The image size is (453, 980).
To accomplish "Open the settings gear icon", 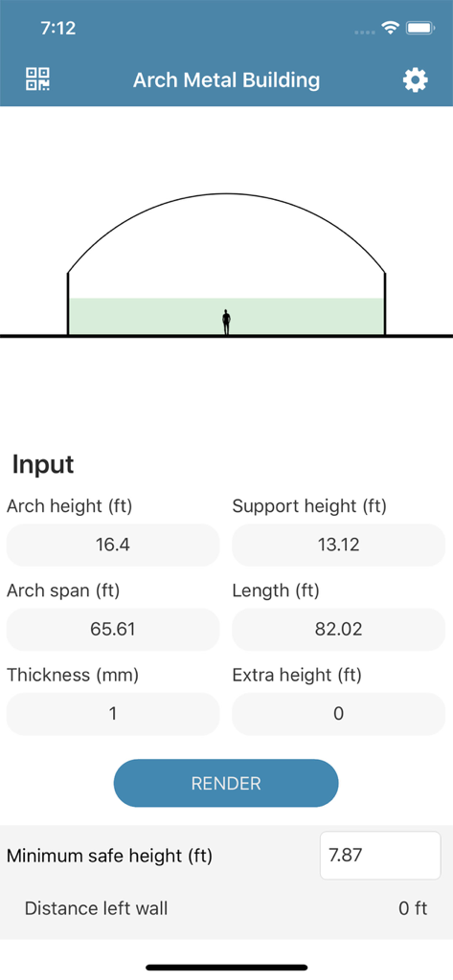I will 415,80.
